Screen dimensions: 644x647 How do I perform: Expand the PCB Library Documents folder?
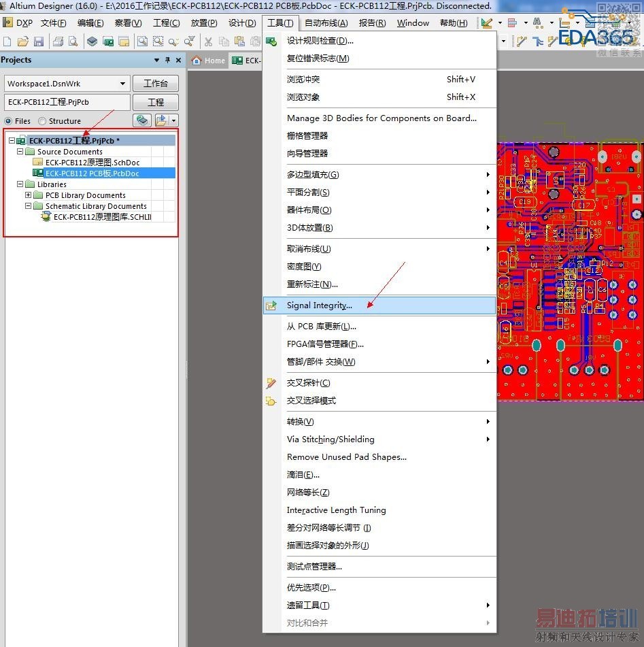[x=28, y=195]
